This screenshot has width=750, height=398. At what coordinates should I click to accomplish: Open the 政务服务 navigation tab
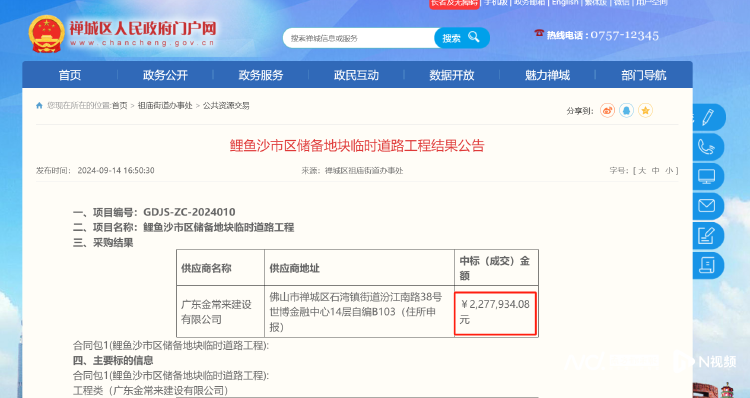click(261, 75)
